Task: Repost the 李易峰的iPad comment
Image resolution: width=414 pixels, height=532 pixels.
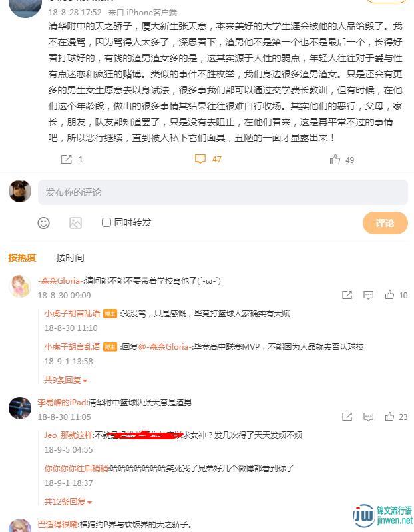Action: (x=347, y=417)
